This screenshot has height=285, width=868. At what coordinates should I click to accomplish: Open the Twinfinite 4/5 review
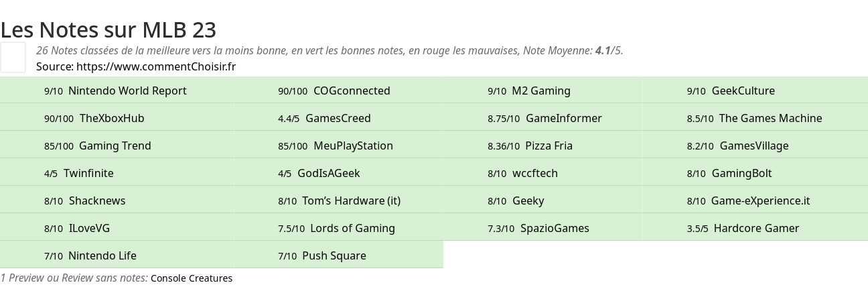click(x=88, y=173)
